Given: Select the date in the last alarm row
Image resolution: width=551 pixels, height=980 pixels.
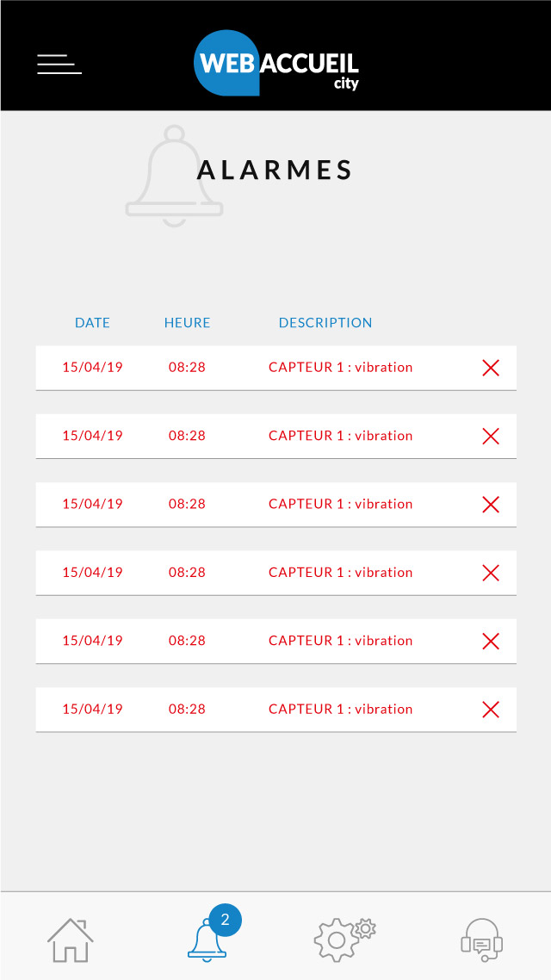Looking at the screenshot, I should tap(92, 709).
